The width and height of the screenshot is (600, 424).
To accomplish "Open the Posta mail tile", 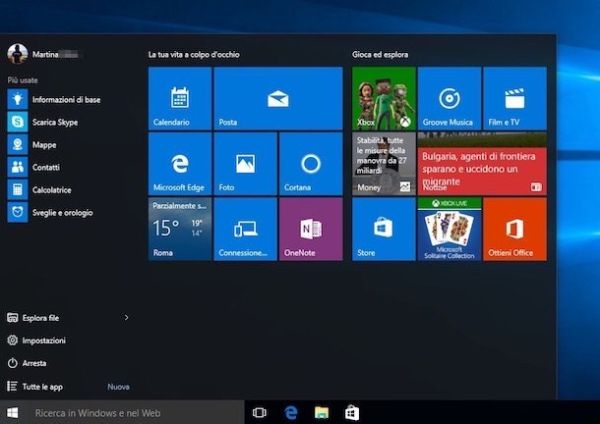I will [x=277, y=98].
